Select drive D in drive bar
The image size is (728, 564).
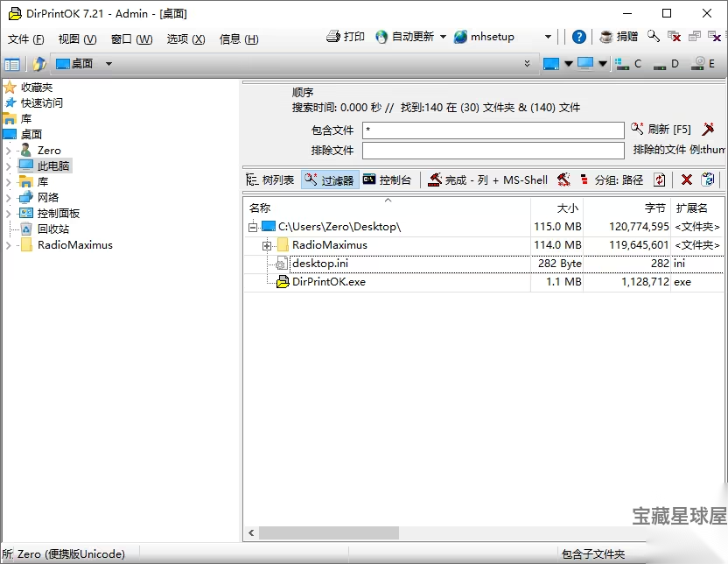click(666, 64)
